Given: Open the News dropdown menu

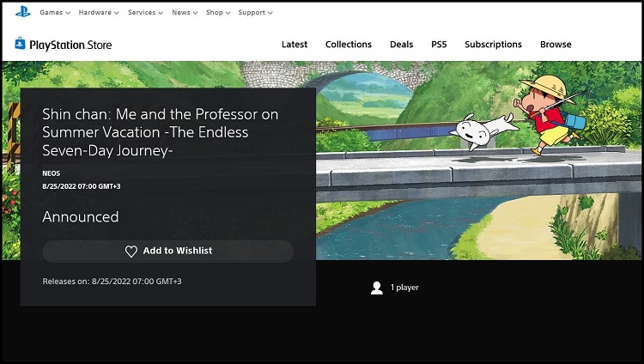Looking at the screenshot, I should tap(184, 13).
